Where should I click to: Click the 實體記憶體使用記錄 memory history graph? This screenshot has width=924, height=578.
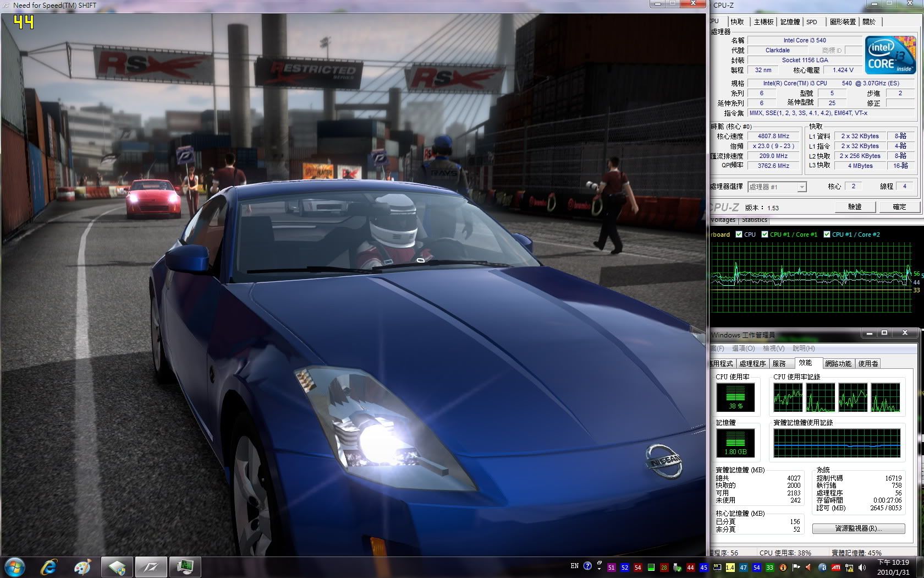837,443
